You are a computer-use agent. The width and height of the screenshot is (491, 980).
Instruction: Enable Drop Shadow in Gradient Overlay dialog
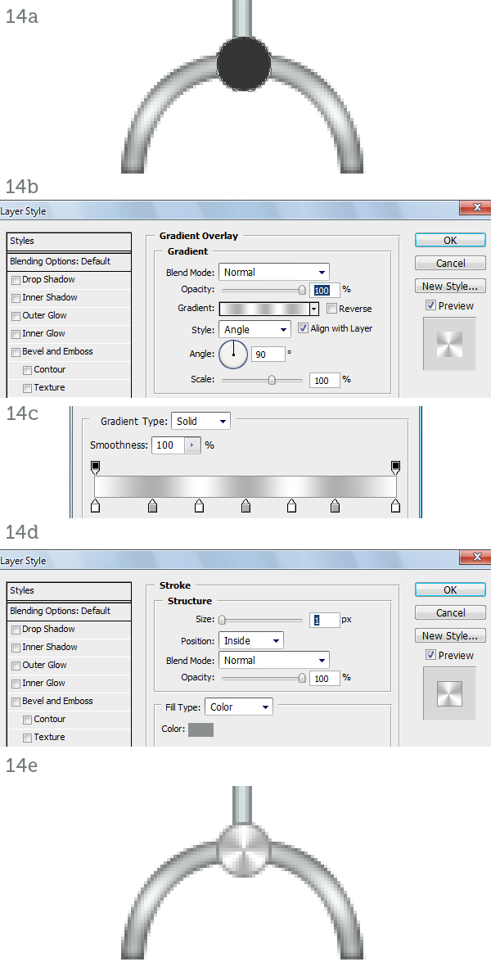[16, 280]
